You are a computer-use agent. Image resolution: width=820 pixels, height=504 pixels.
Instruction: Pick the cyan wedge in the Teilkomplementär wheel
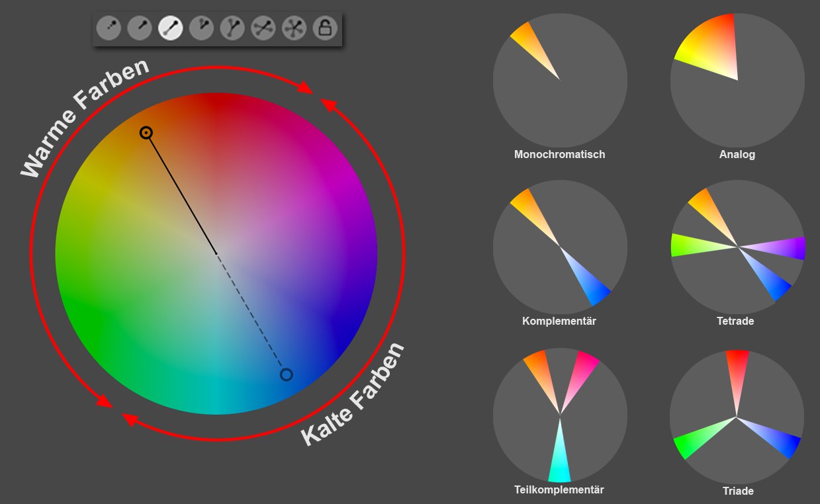[x=560, y=463]
